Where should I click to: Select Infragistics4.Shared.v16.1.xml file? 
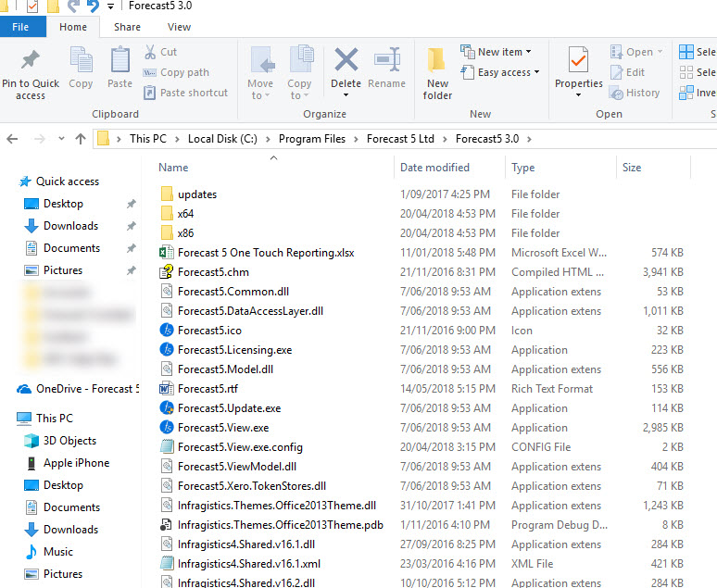click(x=249, y=564)
